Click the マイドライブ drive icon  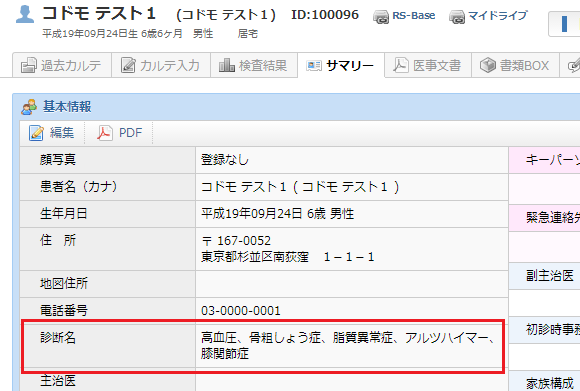point(457,17)
